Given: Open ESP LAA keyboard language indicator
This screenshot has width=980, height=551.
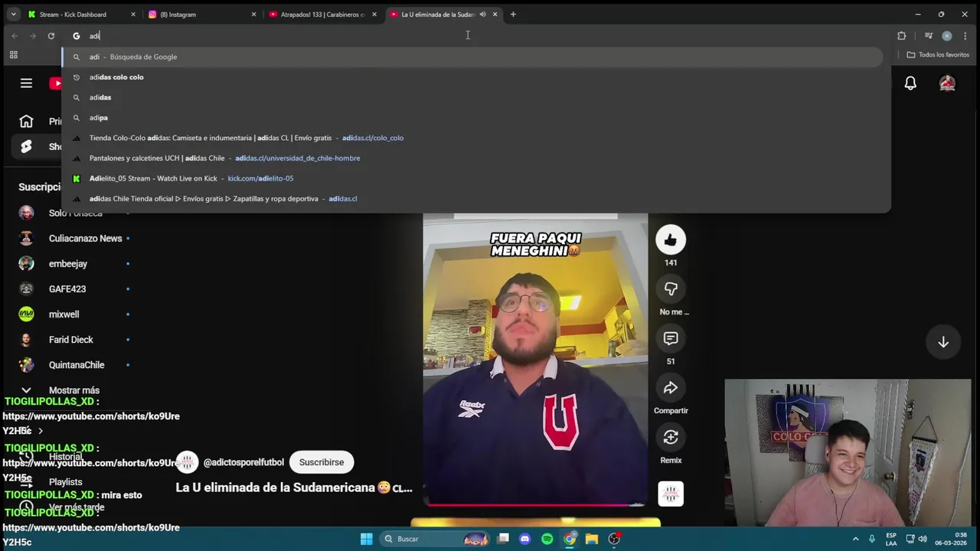Looking at the screenshot, I should [891, 539].
